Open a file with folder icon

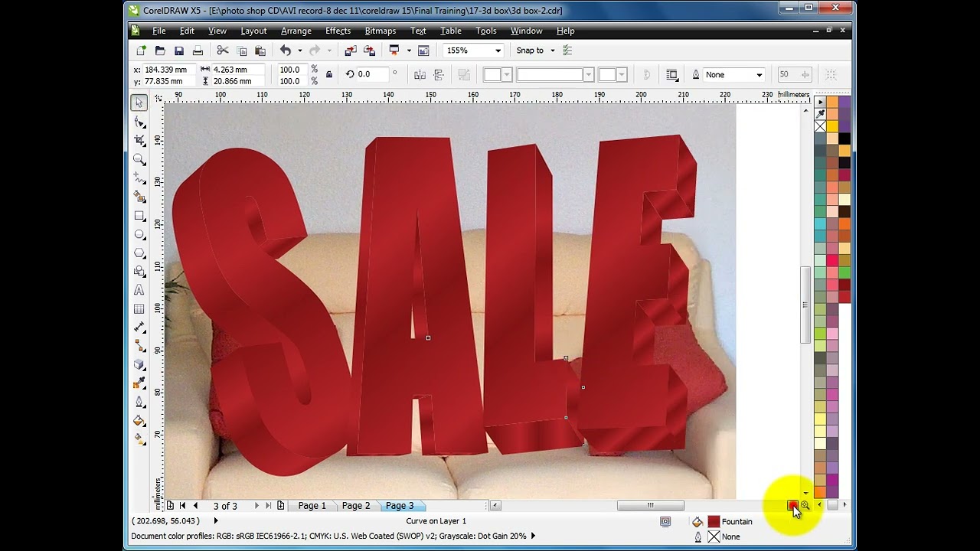tap(160, 51)
